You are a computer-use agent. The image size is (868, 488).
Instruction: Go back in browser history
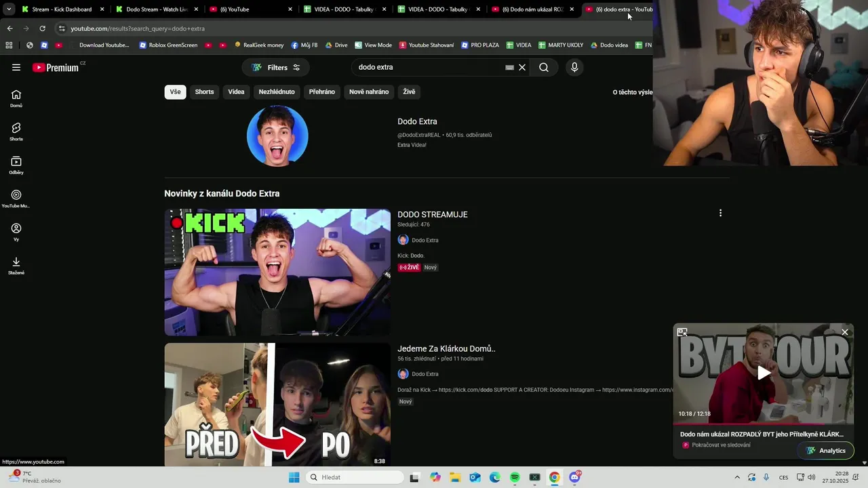[9, 28]
